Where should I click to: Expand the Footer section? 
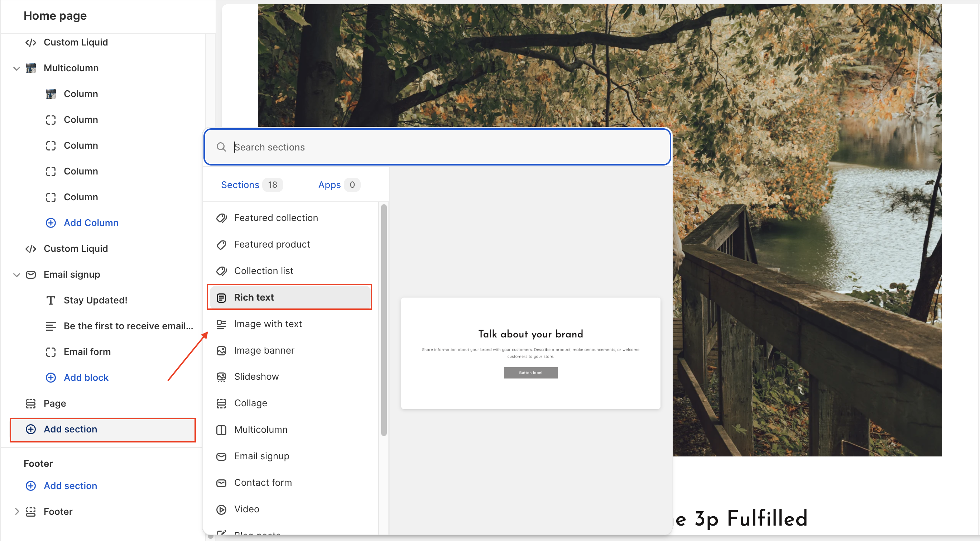[x=16, y=511]
